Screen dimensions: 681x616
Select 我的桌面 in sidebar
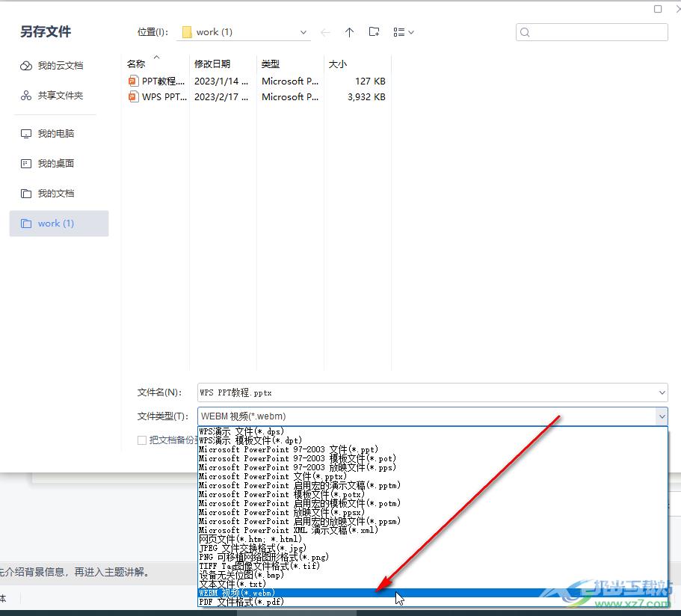47,163
